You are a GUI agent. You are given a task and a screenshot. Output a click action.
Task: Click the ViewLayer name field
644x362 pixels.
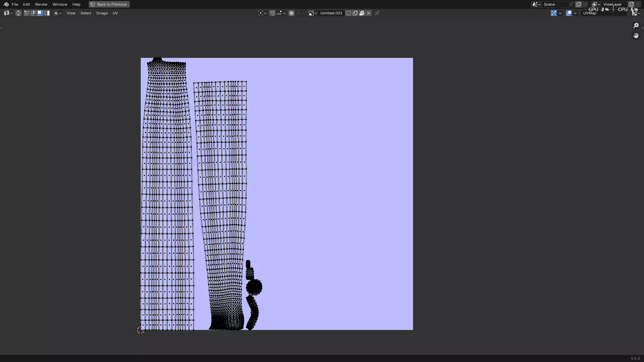[x=614, y=4]
